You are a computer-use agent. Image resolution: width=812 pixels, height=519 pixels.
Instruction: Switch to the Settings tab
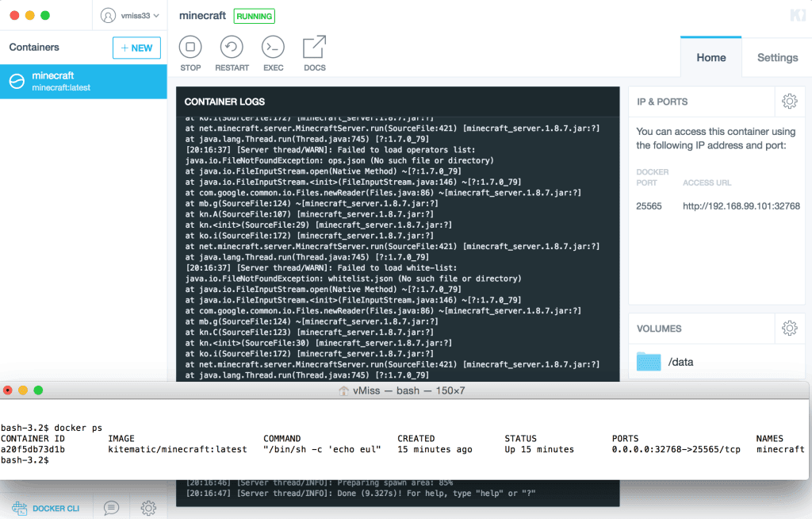tap(777, 57)
